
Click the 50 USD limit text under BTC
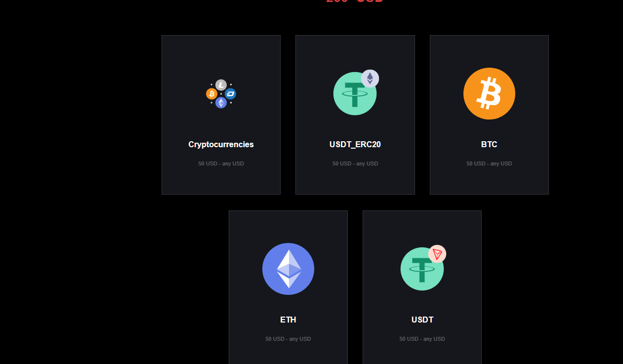(489, 163)
